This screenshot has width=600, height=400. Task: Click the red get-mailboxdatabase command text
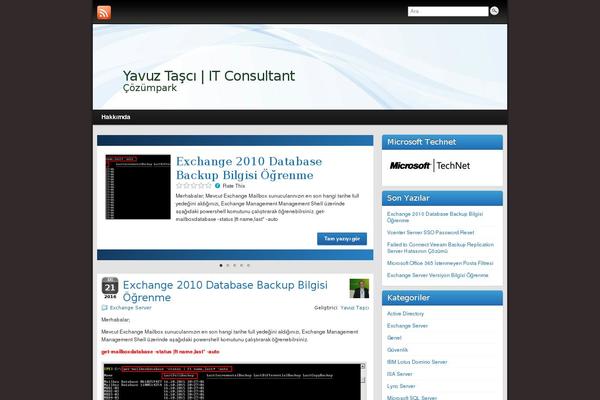tap(160, 352)
